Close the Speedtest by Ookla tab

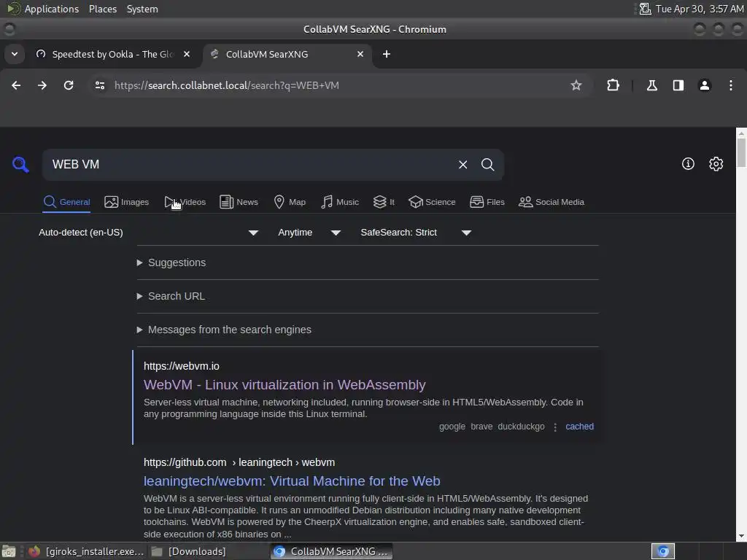(187, 54)
